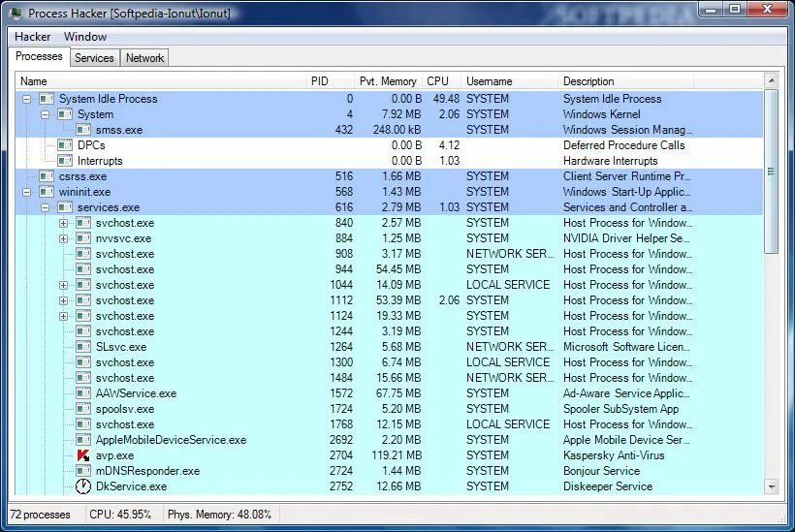
Task: Switch to the Processes tab
Action: coord(39,56)
